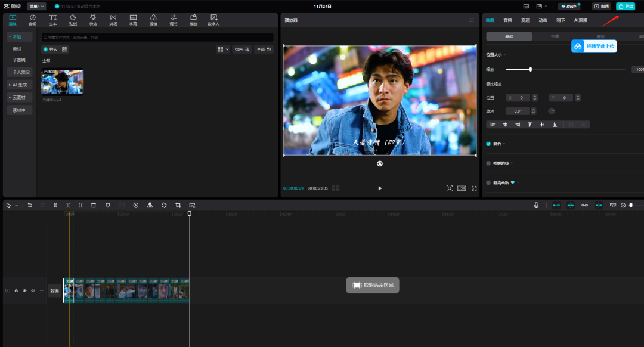Delete the selected clip with trash icon
The width and height of the screenshot is (644, 347).
94,205
